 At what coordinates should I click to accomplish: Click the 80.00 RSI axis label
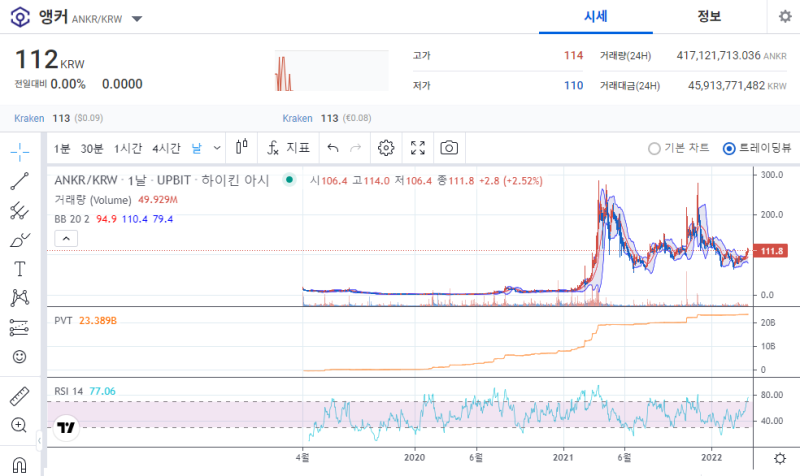(x=772, y=395)
